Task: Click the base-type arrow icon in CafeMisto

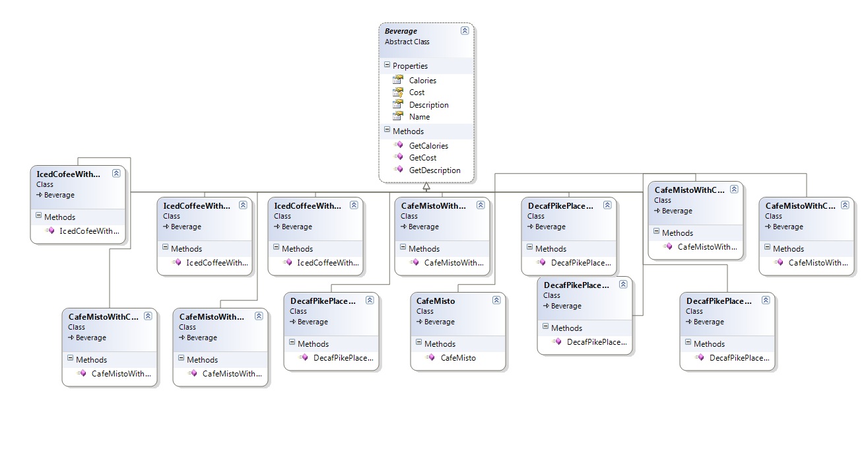Action: pyautogui.click(x=420, y=322)
